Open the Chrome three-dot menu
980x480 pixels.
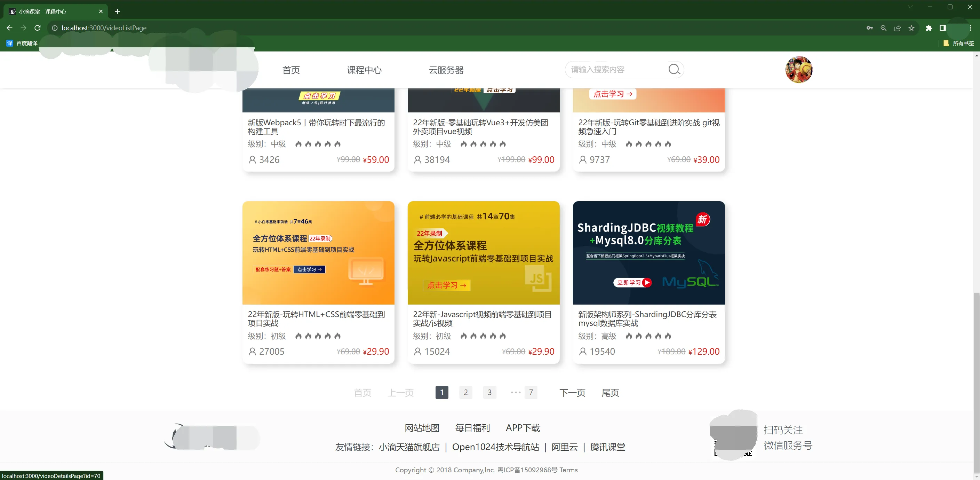click(x=971, y=28)
